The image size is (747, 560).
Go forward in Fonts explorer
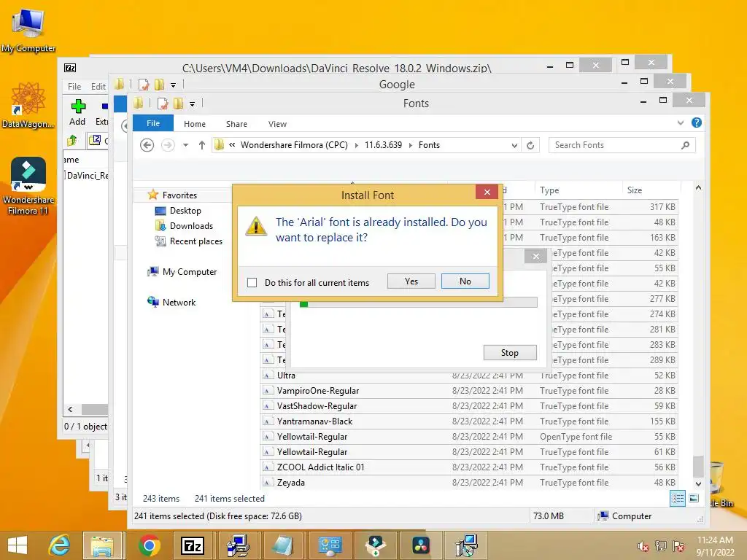[168, 145]
